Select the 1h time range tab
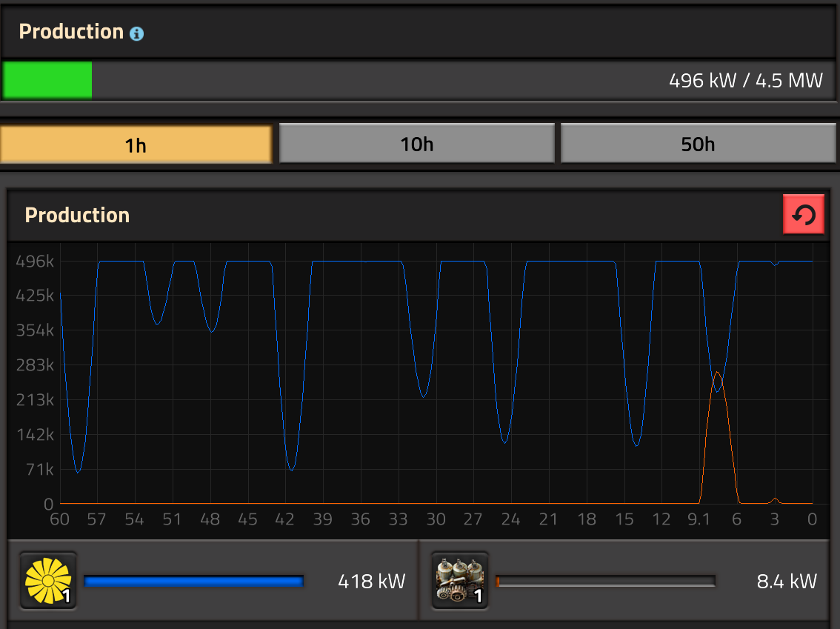The height and width of the screenshot is (629, 840). (136, 144)
